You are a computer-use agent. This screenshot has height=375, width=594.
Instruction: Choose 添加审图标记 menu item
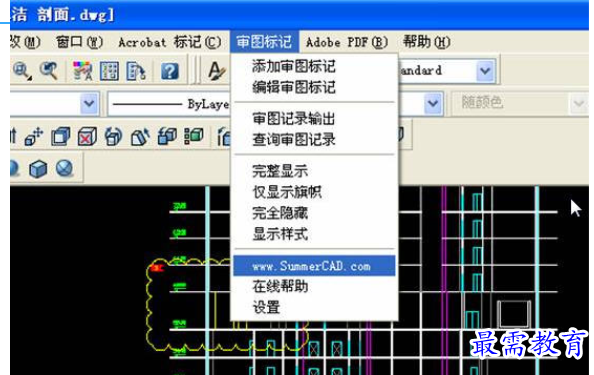coord(294,66)
